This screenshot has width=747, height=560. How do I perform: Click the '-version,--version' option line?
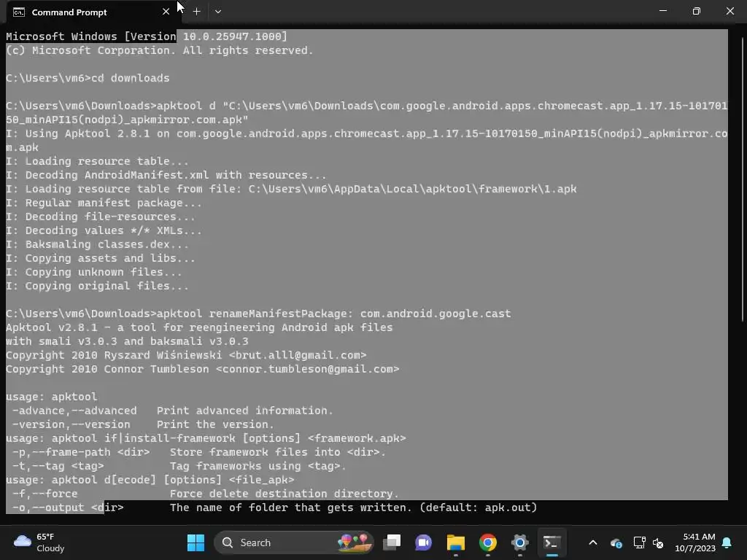click(144, 424)
